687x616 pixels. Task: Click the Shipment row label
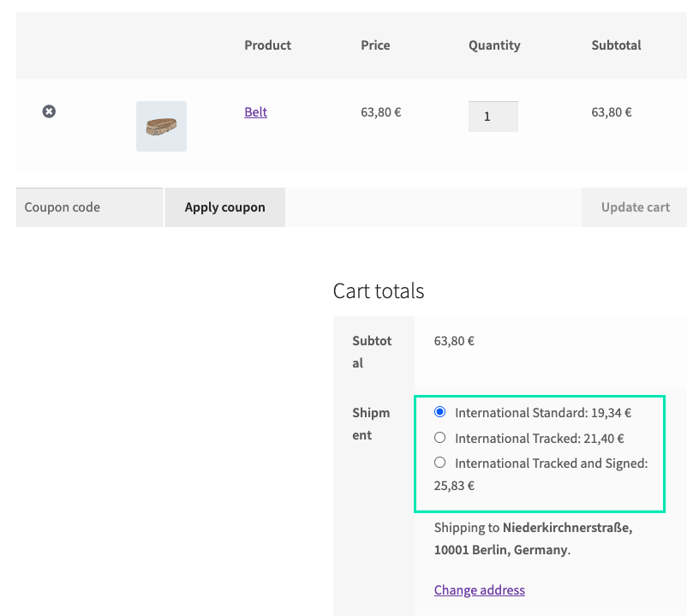point(372,423)
